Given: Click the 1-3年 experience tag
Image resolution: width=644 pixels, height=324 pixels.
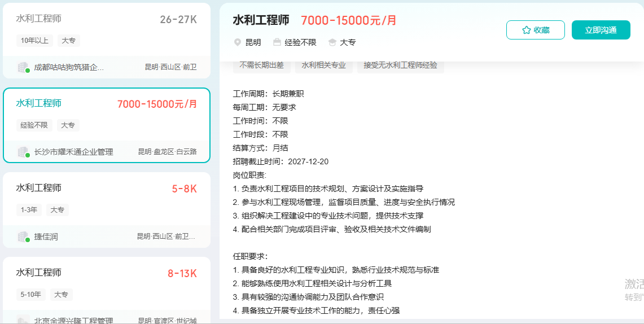Looking at the screenshot, I should [x=29, y=210].
